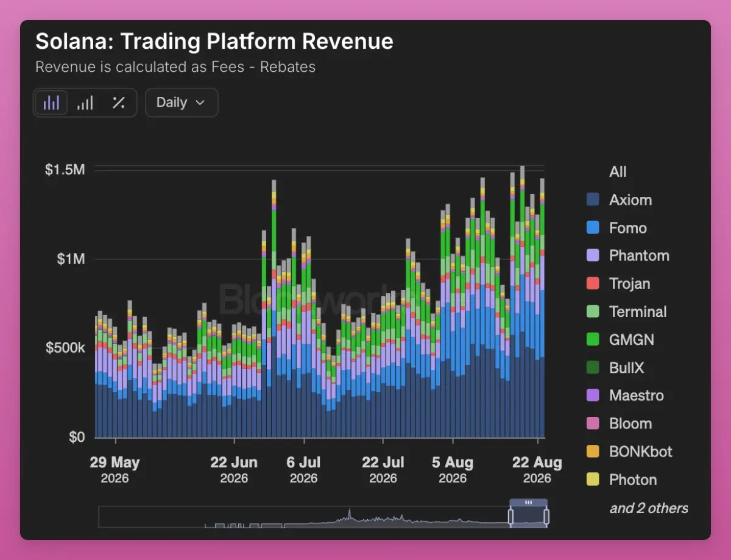Toggle the BullX series in legend
731x560 pixels.
[x=615, y=368]
